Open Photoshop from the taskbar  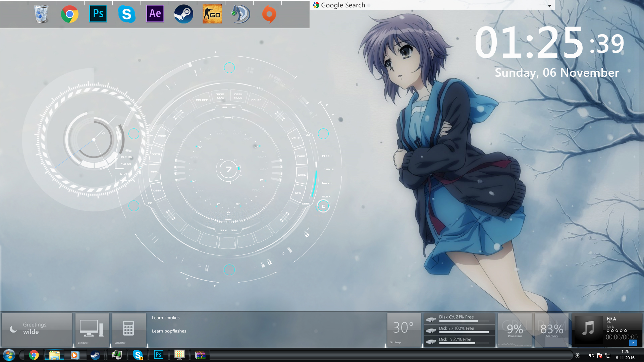coord(158,355)
